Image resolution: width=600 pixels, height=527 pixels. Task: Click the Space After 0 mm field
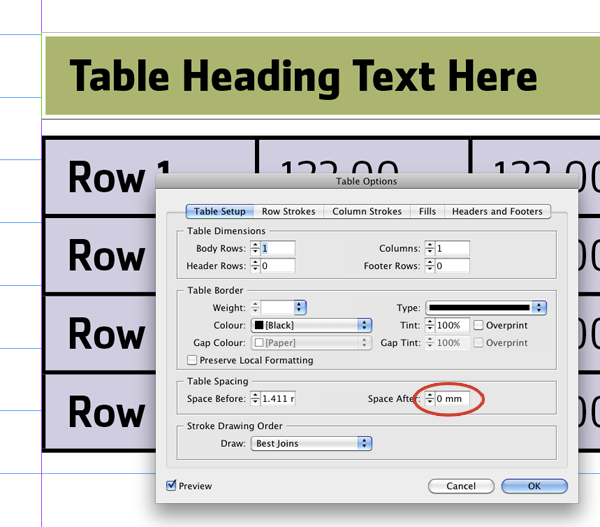[452, 398]
